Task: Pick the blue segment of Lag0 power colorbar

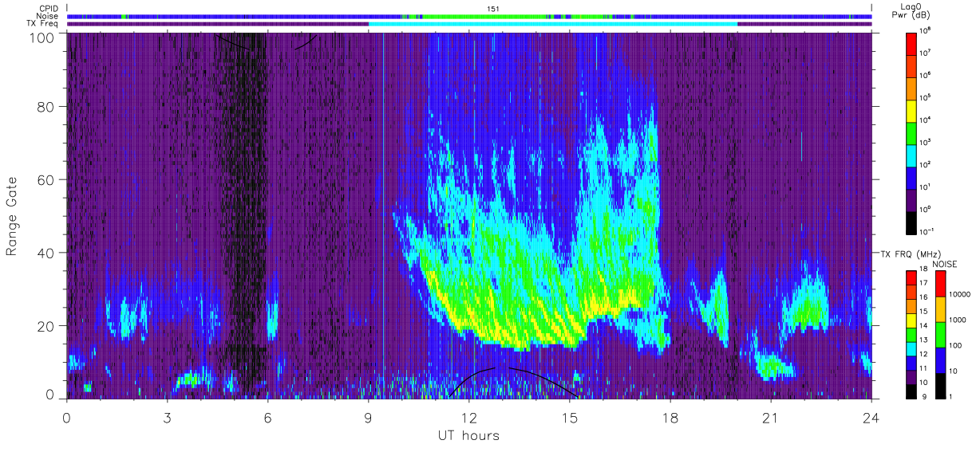Action: (911, 178)
